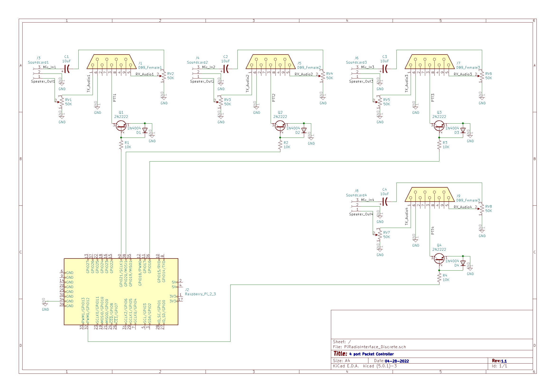Click the file name PiRadioInterface_Discrete.sch

(375, 347)
